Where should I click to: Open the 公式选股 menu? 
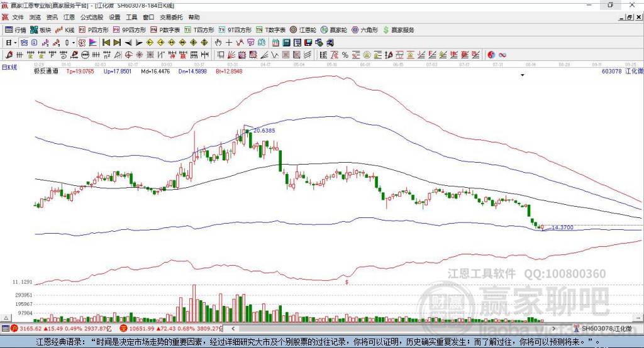[92, 17]
